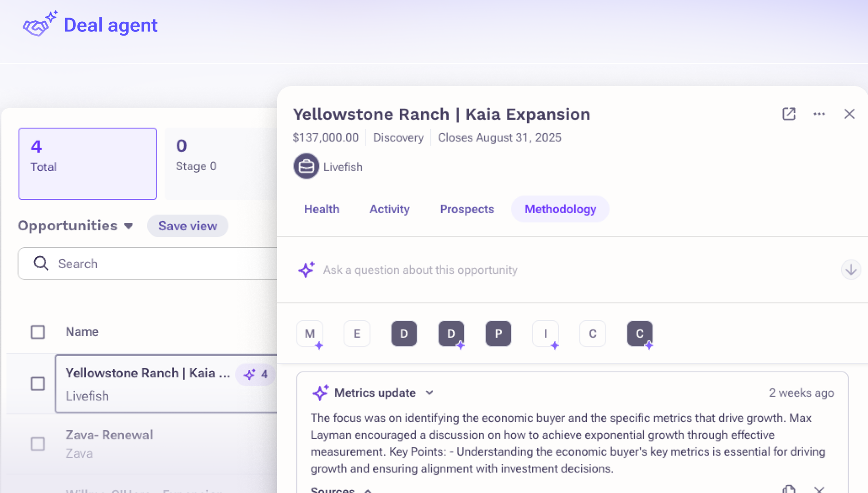The height and width of the screenshot is (493, 868).
Task: Open the three-dot more options menu
Action: (819, 114)
